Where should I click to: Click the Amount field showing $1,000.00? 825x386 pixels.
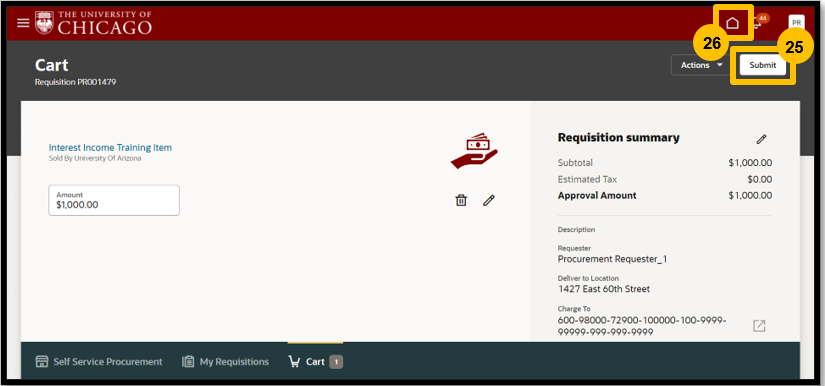[x=114, y=200]
